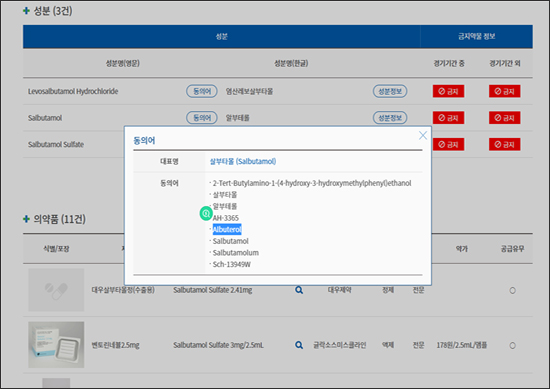Click the 성분명(영문) column header
The width and height of the screenshot is (550, 389).
(x=123, y=63)
